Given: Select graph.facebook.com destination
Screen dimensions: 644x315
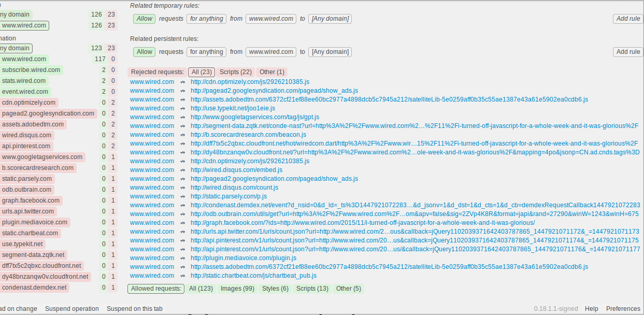Looking at the screenshot, I should 31,201.
